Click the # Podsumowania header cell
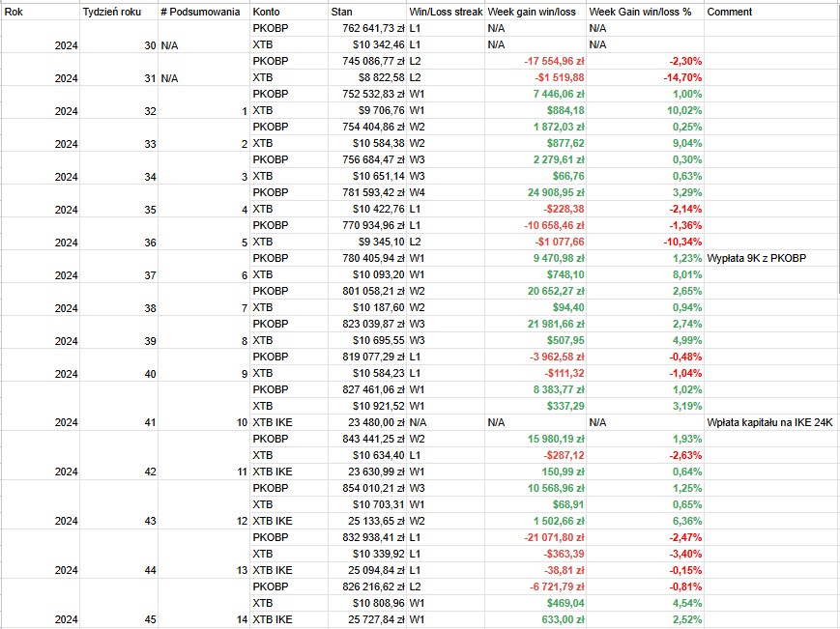This screenshot has width=840, height=629. 200,12
